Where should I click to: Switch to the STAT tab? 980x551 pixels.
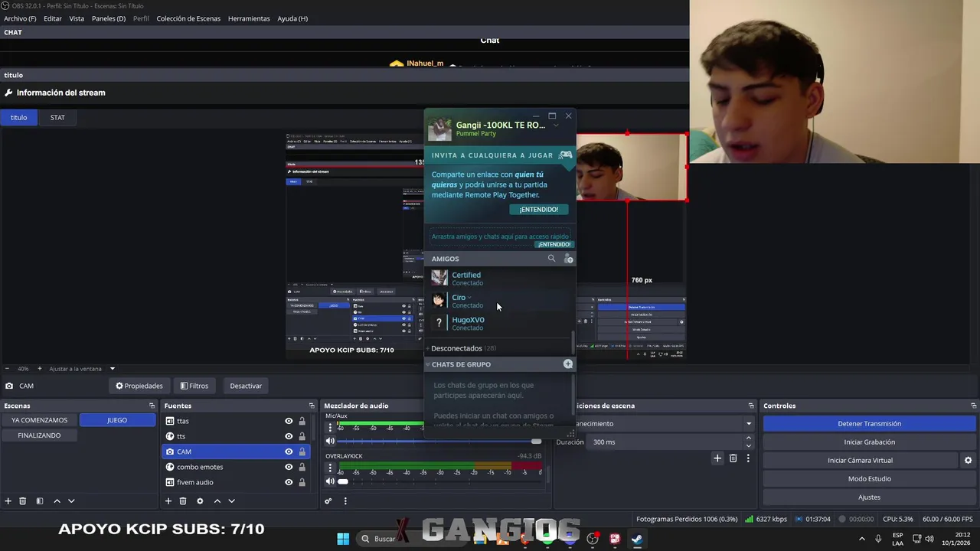[x=57, y=117]
